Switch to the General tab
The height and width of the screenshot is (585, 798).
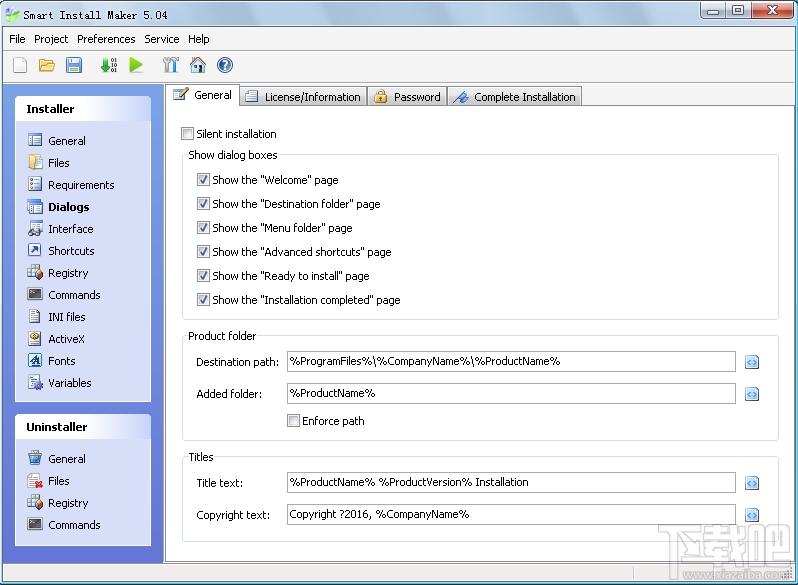[203, 95]
